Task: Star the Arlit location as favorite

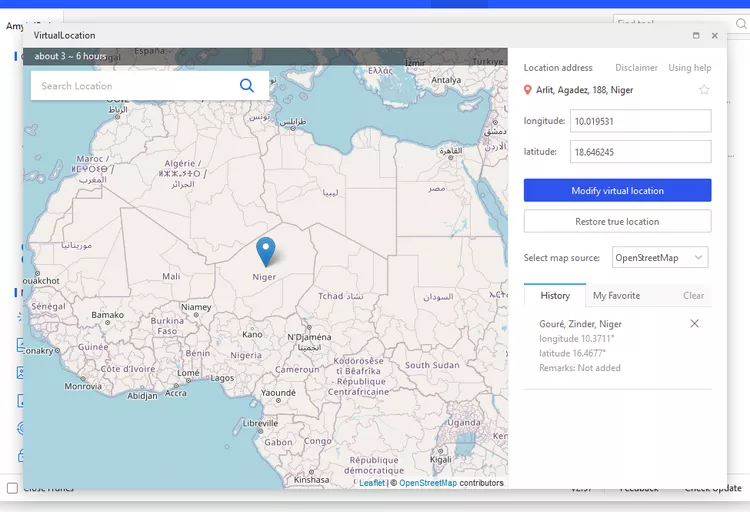Action: pyautogui.click(x=704, y=90)
